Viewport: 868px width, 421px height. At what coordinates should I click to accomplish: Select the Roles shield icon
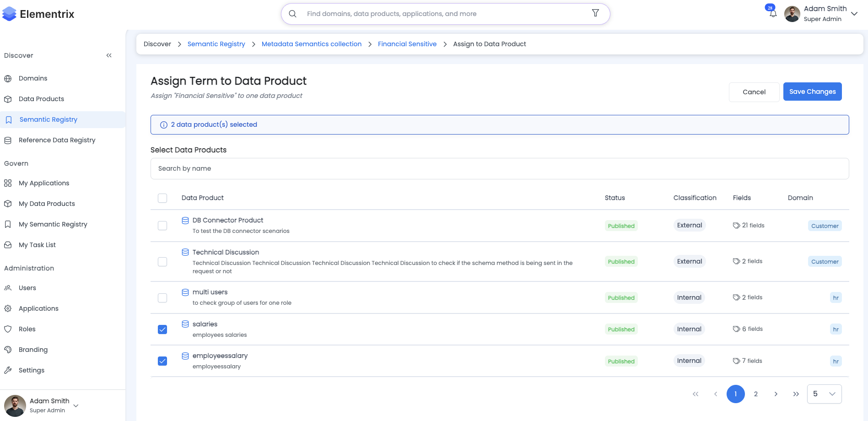coord(8,329)
